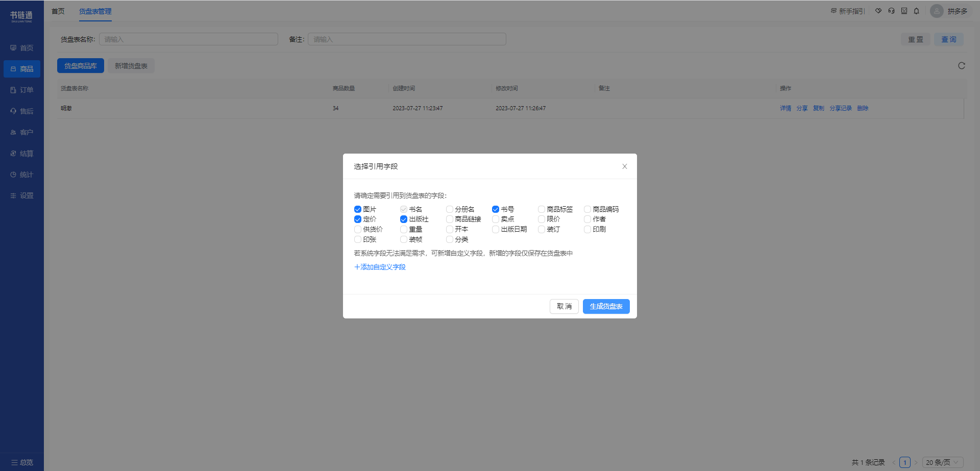Toggle the 总览 sidebar collapse button

click(x=22, y=462)
